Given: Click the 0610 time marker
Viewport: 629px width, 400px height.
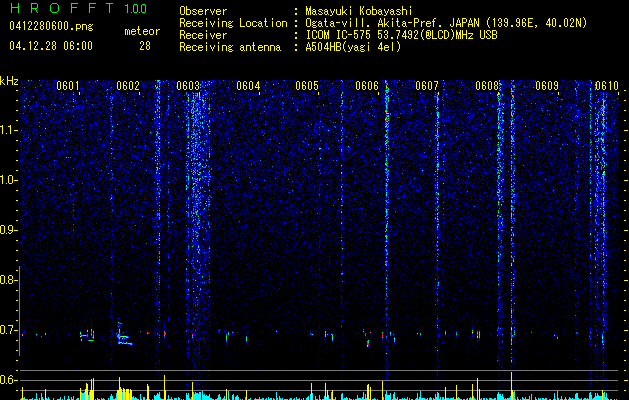Looking at the screenshot, I should [607, 86].
